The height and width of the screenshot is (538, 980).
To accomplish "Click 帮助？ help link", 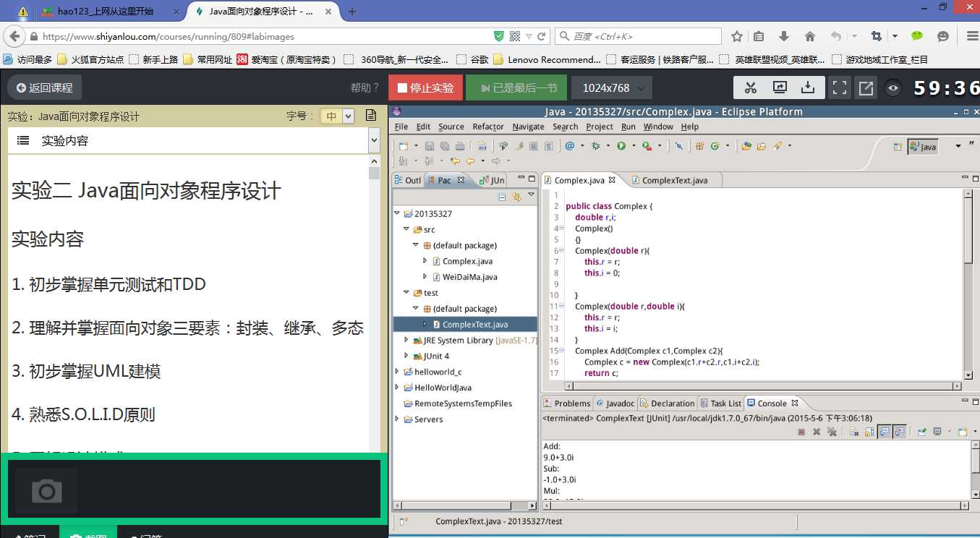I will [x=365, y=87].
